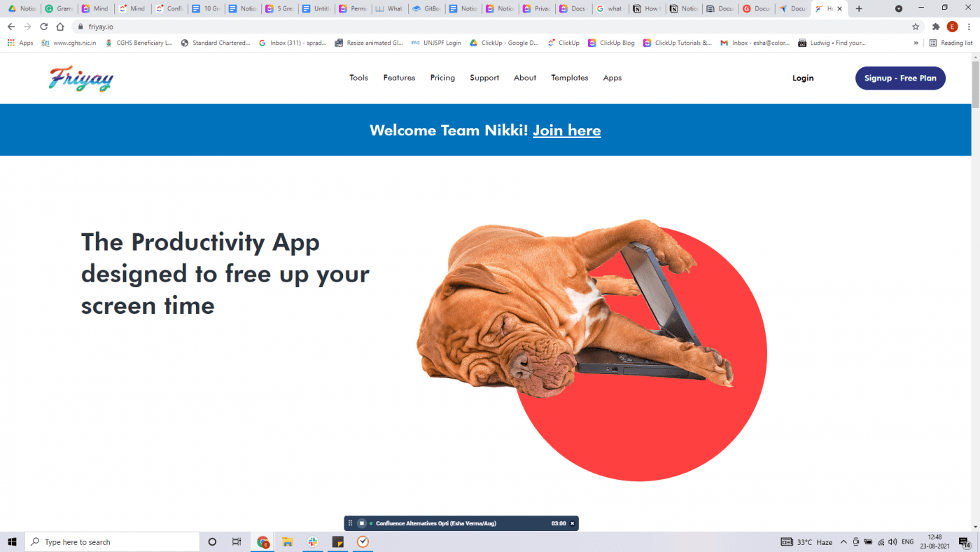980x552 pixels.
Task: Open Task View on the taskbar
Action: [237, 541]
